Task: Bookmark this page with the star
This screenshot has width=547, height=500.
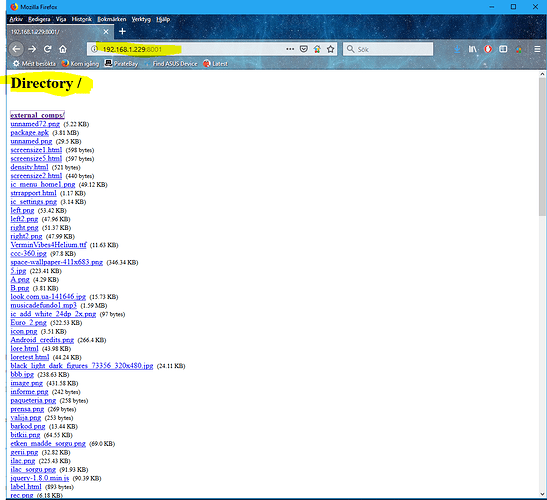Action: (x=330, y=49)
